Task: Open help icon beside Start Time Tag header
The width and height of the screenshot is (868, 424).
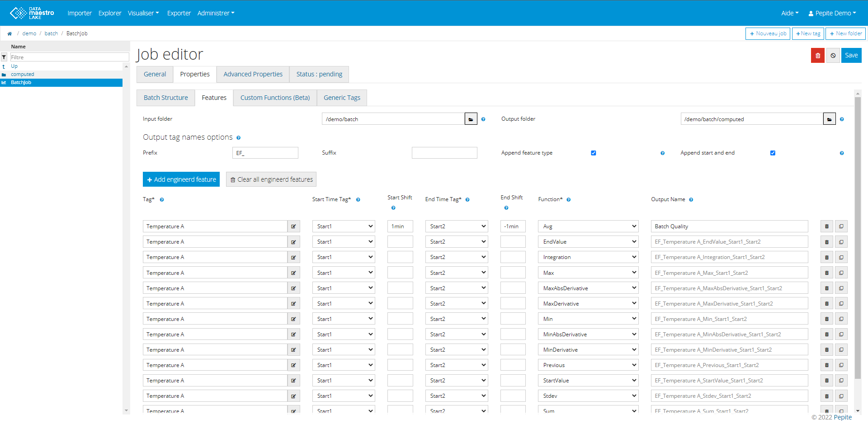Action: click(x=358, y=200)
